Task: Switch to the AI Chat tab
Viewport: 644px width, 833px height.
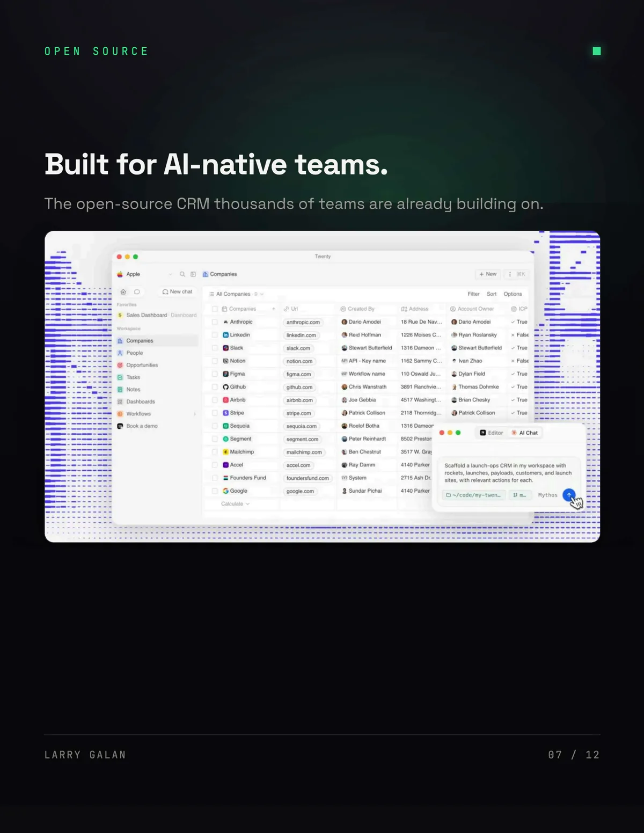Action: (525, 433)
